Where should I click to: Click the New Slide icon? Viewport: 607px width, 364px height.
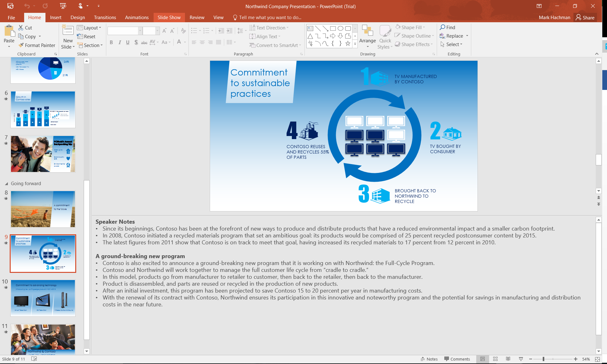click(x=68, y=30)
